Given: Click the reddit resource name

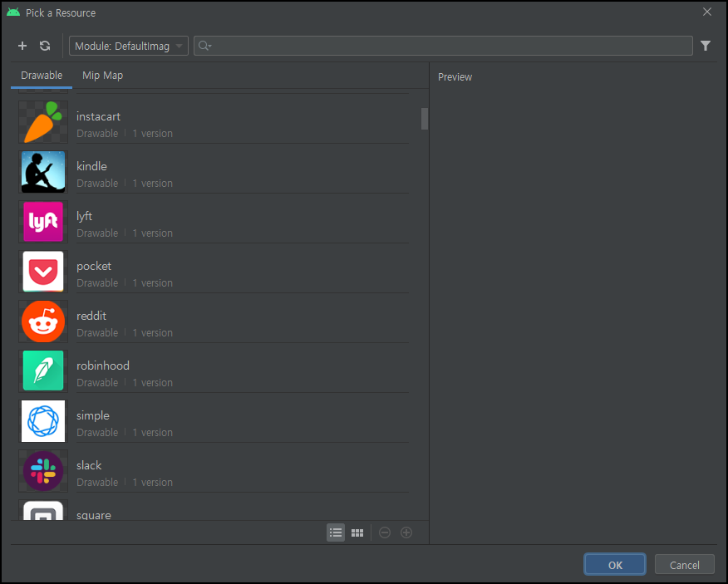Looking at the screenshot, I should point(91,316).
